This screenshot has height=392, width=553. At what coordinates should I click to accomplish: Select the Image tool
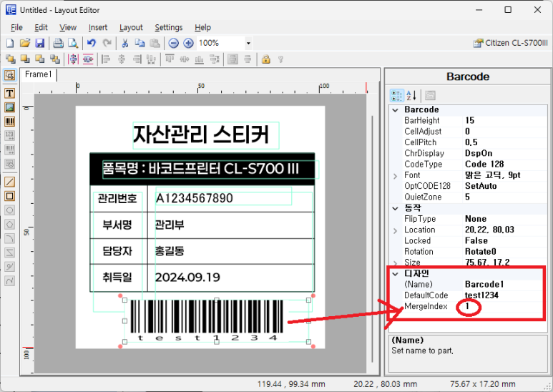coord(9,107)
